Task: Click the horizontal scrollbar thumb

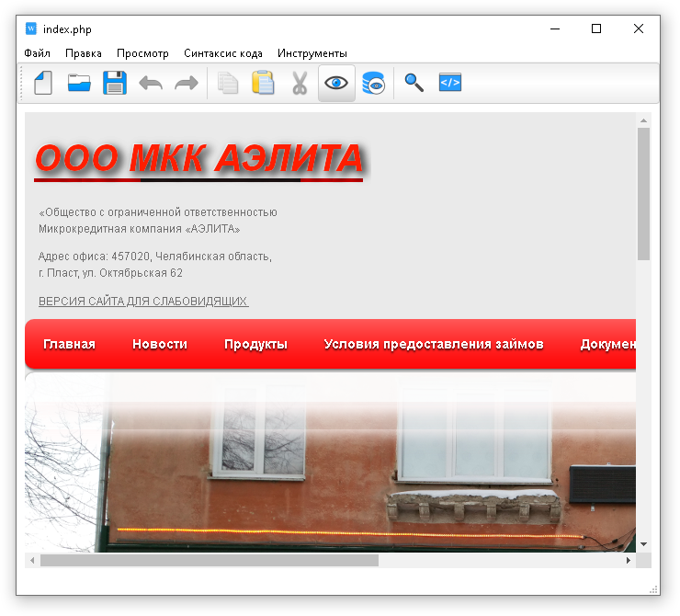Action: tap(210, 561)
